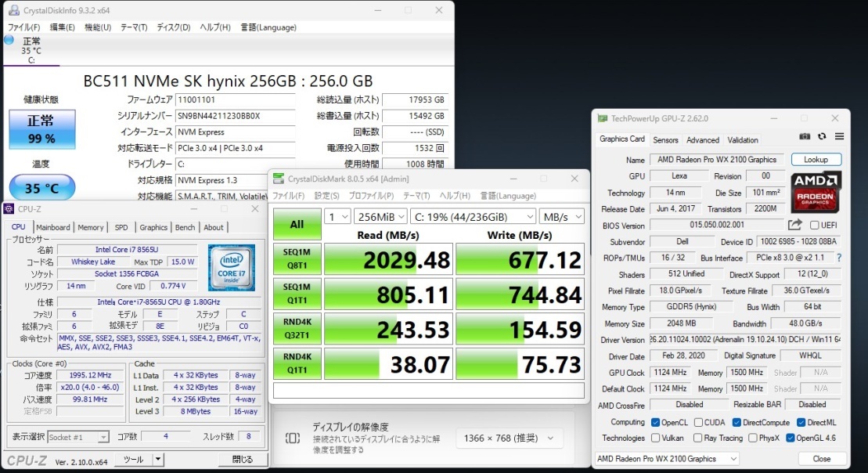Run the SEQ1M Q8T1 test
Viewport: 868px width, 473px height.
coord(297,258)
